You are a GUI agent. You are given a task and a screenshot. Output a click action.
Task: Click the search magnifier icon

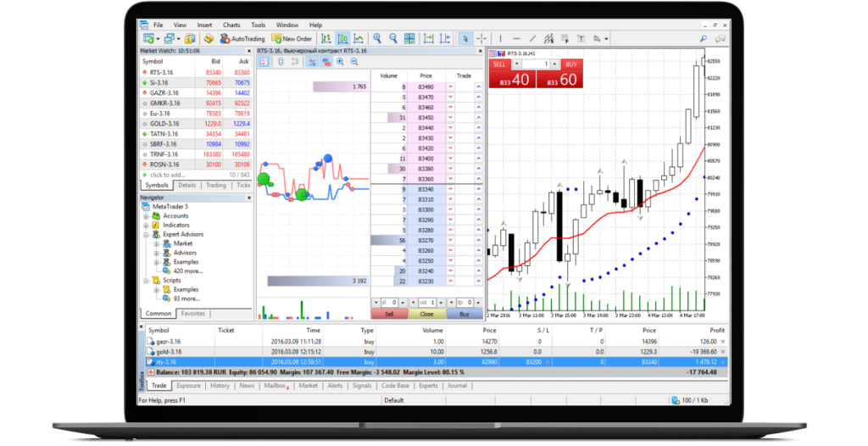click(x=703, y=38)
